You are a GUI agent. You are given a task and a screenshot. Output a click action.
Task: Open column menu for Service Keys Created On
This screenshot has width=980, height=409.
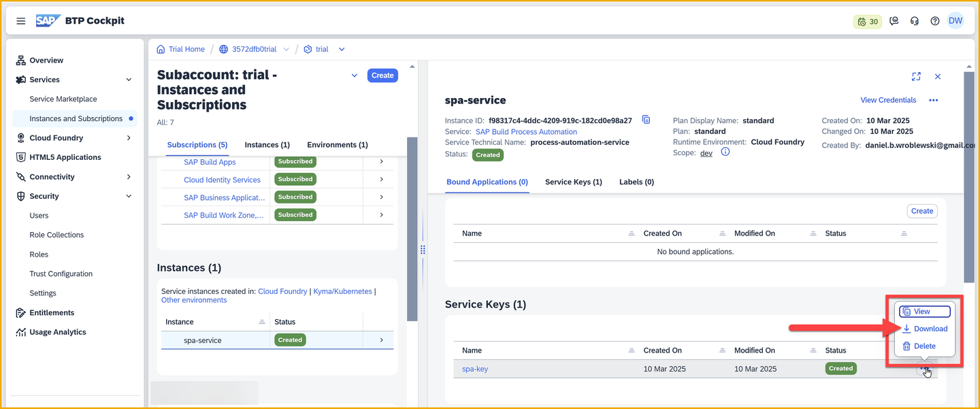point(723,350)
